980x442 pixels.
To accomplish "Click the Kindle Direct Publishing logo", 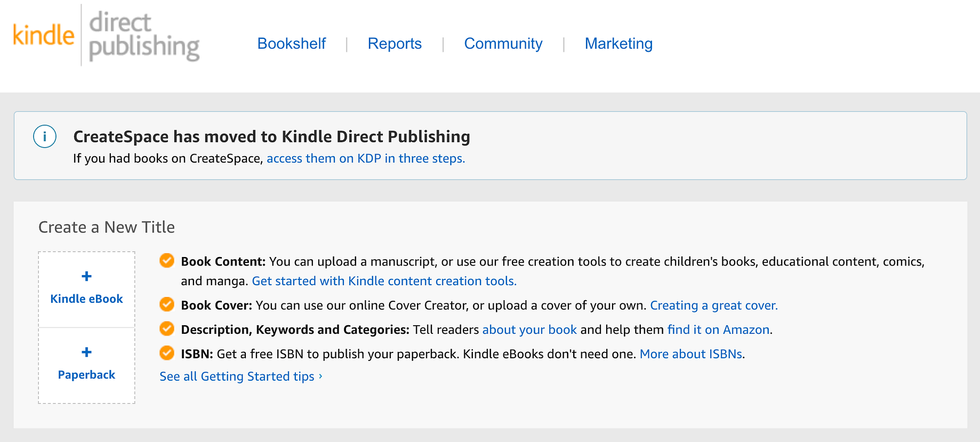I will [106, 36].
